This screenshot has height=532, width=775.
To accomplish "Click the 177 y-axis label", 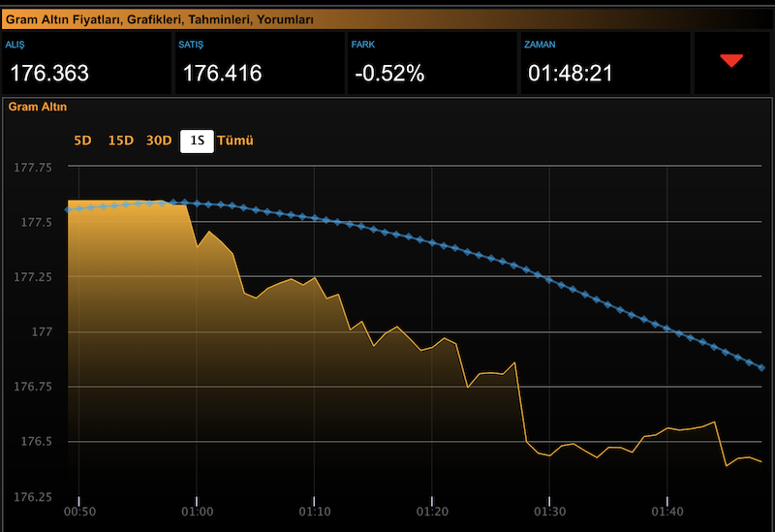I will coord(42,331).
